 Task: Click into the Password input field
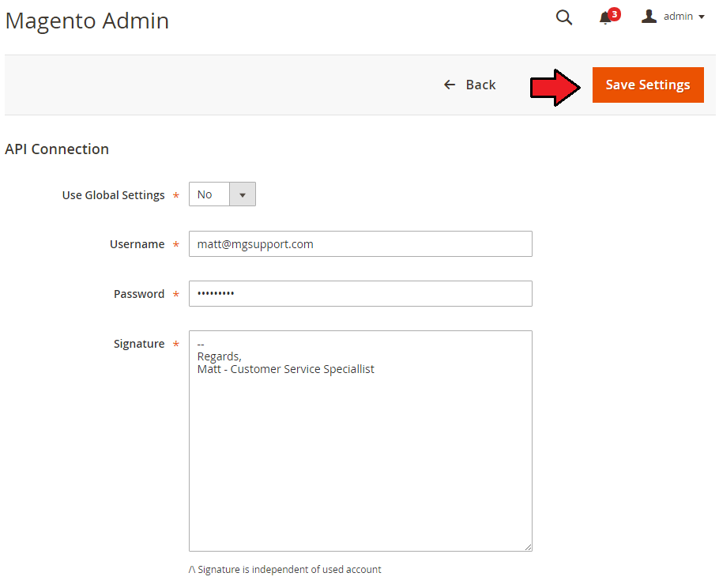[360, 293]
